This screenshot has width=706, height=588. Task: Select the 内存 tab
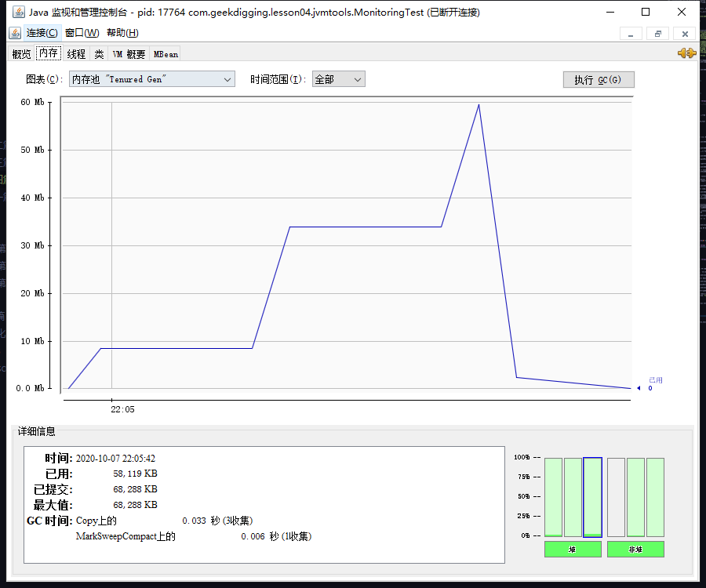click(49, 53)
